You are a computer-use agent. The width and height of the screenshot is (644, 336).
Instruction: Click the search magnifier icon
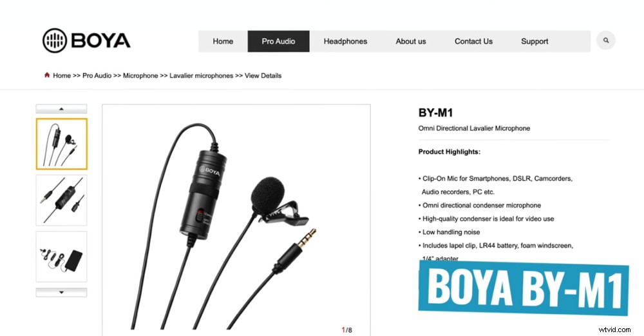tap(606, 40)
